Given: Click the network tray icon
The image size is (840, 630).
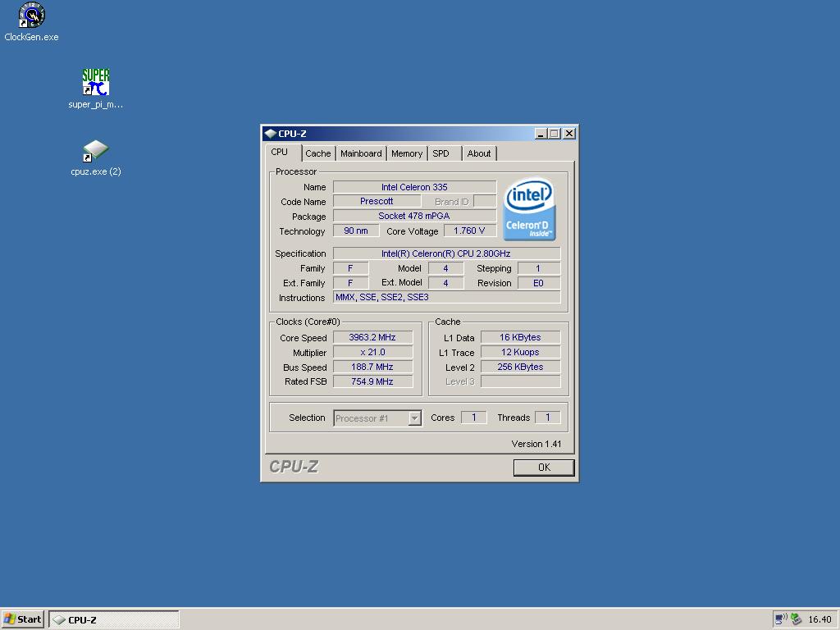Looking at the screenshot, I should (x=781, y=619).
